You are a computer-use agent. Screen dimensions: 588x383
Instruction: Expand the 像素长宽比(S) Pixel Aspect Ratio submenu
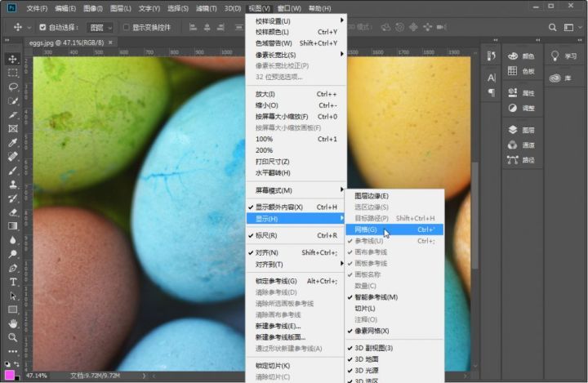[296, 55]
